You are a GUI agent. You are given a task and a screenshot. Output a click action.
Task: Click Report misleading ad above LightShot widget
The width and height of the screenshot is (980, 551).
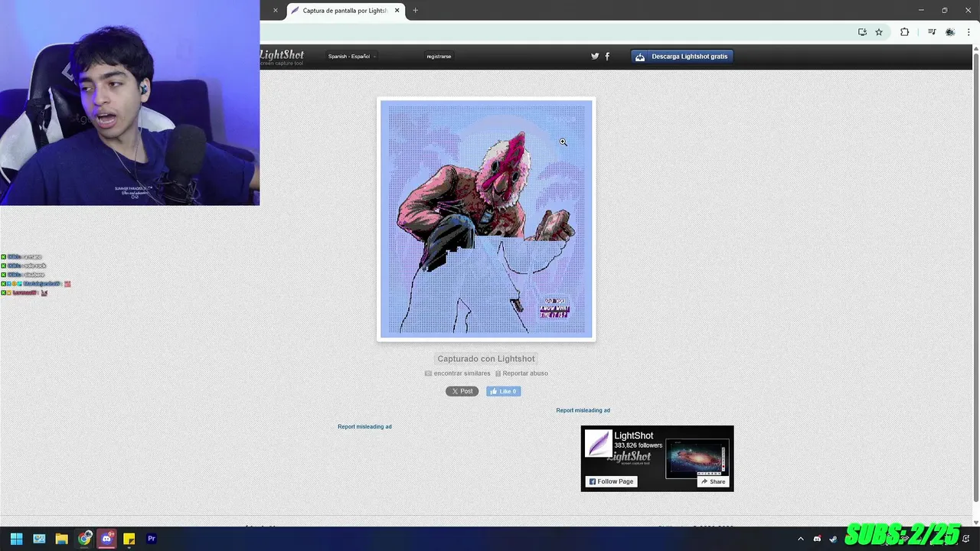583,410
